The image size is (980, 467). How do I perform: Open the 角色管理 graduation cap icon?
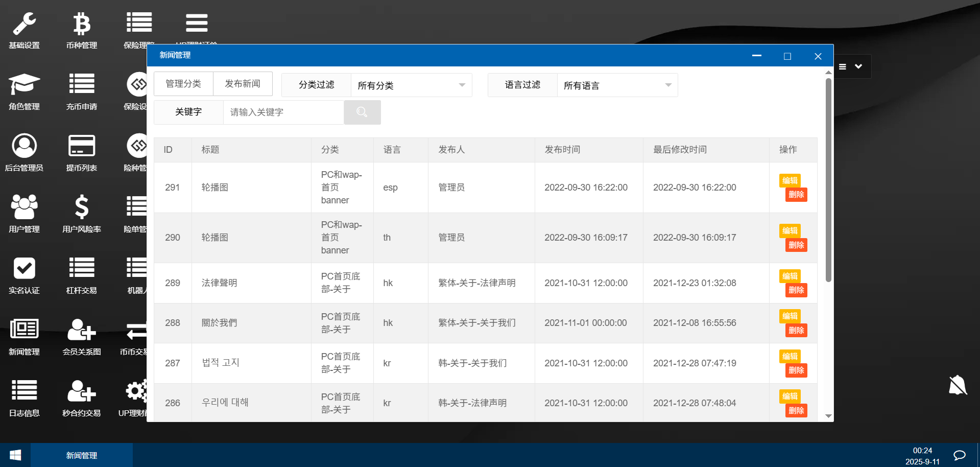pyautogui.click(x=24, y=85)
